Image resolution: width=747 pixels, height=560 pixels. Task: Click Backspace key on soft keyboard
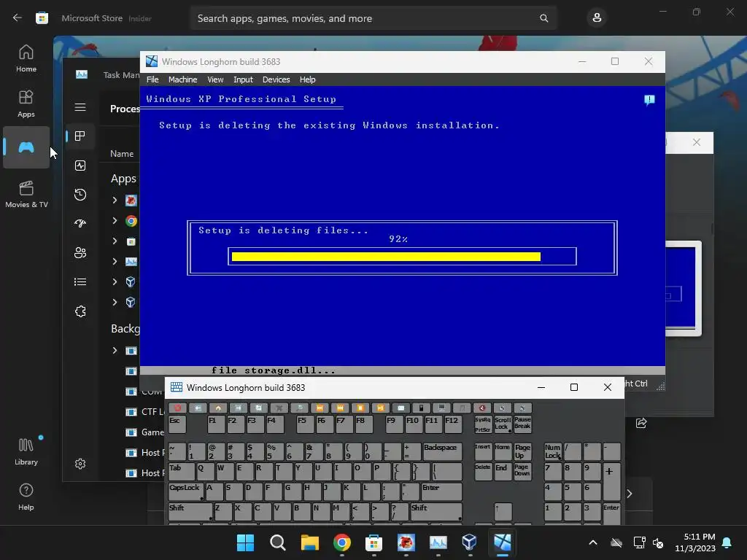tap(443, 451)
